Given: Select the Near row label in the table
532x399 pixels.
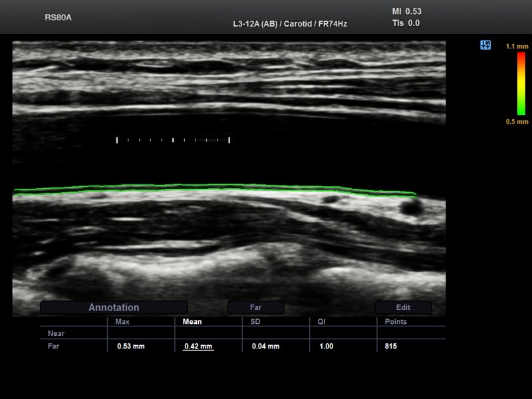Looking at the screenshot, I should coord(56,334).
